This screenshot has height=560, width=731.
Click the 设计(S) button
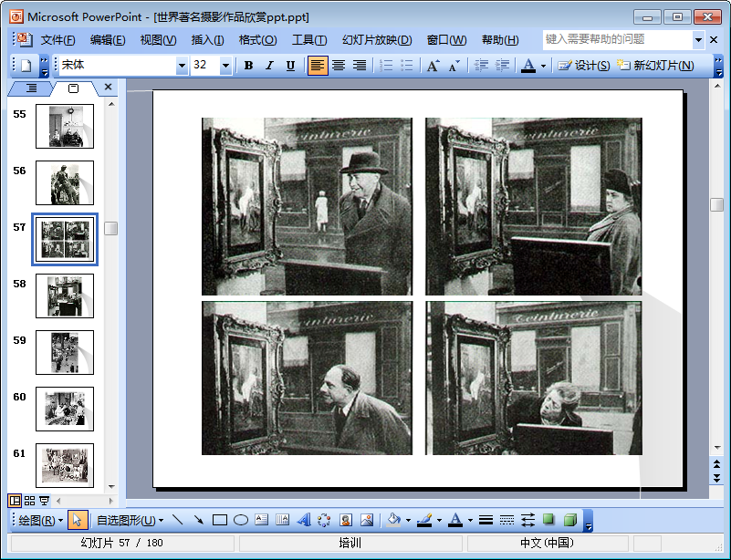click(584, 66)
